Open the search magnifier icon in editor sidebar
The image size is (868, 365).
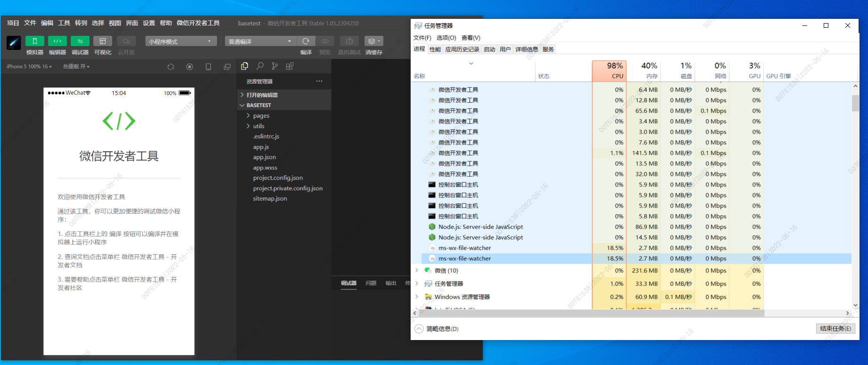coord(260,66)
